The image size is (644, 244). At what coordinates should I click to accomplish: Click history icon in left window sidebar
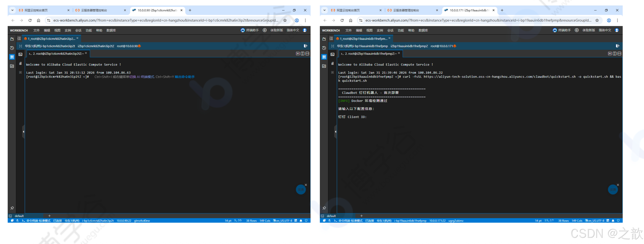12,48
